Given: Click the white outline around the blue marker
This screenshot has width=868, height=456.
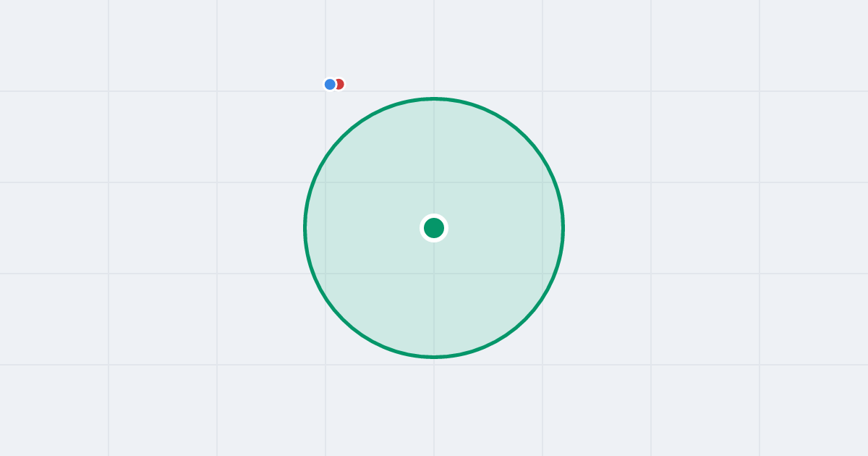Looking at the screenshot, I should tap(330, 77).
